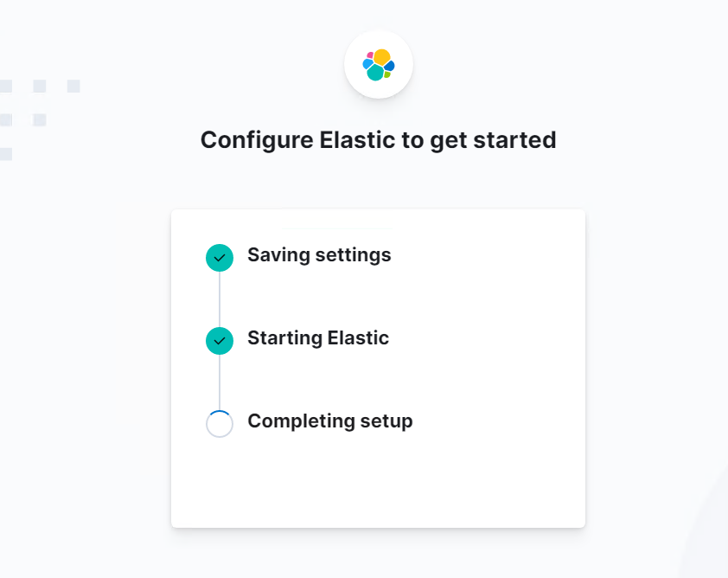Click the light blue blob in the logo

click(x=367, y=64)
